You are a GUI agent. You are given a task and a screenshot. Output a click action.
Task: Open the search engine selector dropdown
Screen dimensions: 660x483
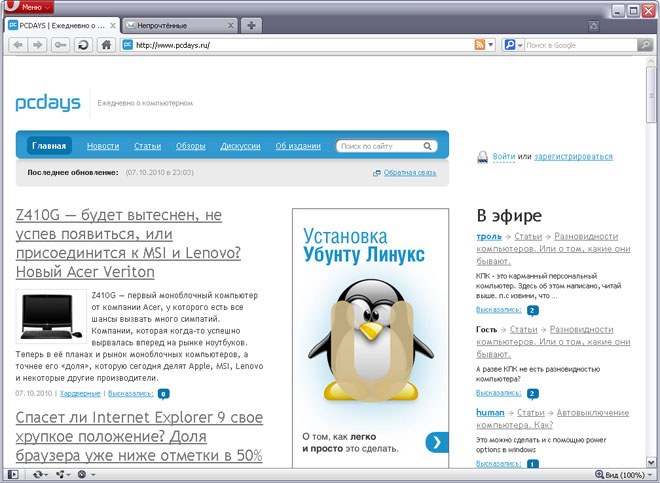(514, 45)
